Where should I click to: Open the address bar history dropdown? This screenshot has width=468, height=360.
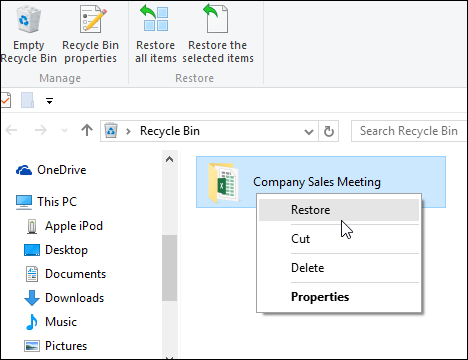point(309,132)
